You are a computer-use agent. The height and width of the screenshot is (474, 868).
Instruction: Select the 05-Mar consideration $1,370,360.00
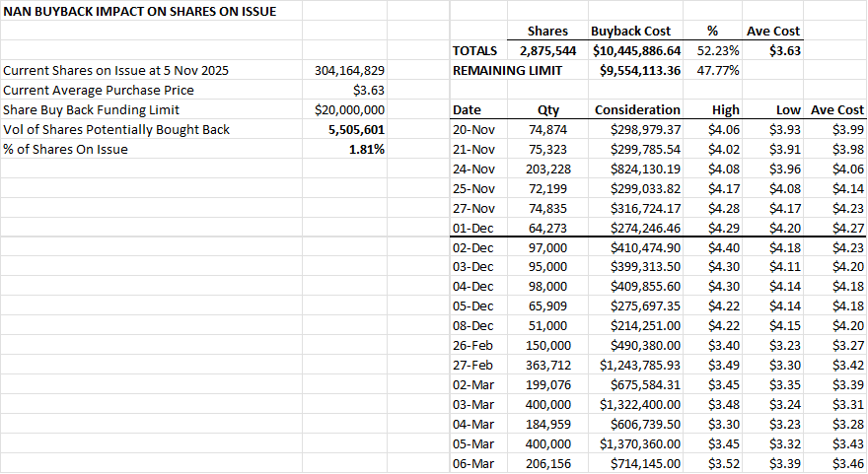(x=639, y=445)
